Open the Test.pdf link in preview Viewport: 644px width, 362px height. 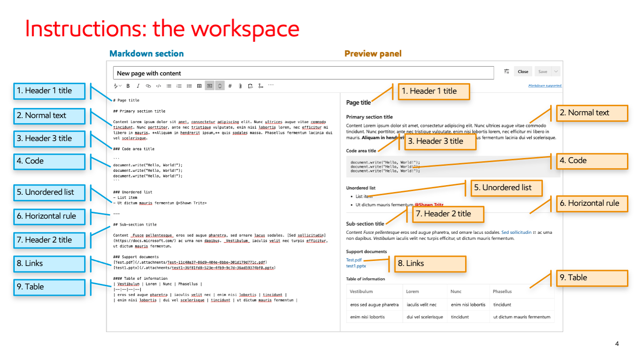point(353,260)
